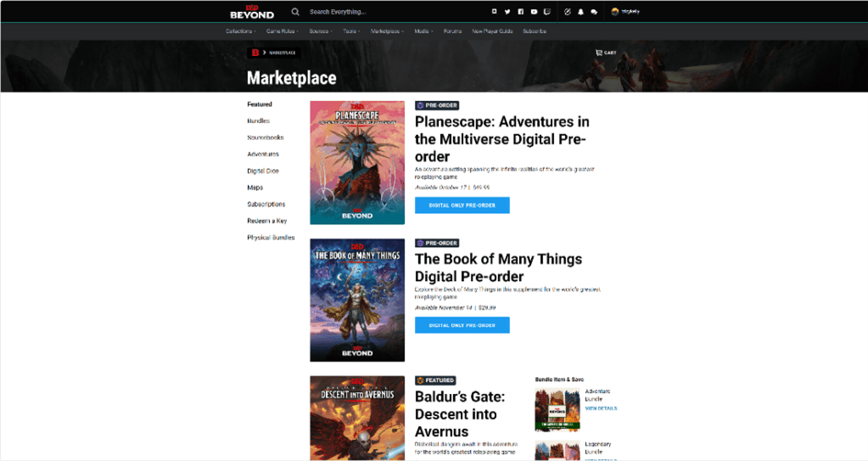Open the Twitter social link
The width and height of the screenshot is (868, 461).
[x=507, y=12]
